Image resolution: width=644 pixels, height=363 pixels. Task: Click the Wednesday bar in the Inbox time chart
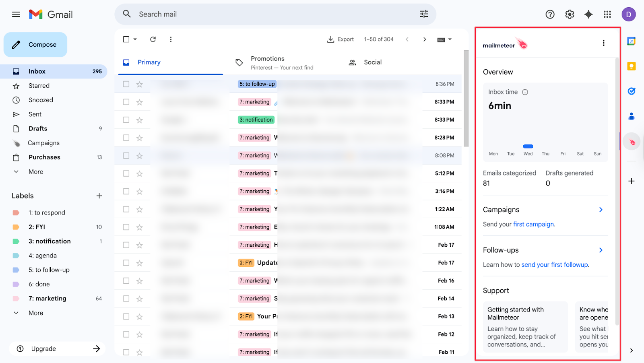[528, 146]
